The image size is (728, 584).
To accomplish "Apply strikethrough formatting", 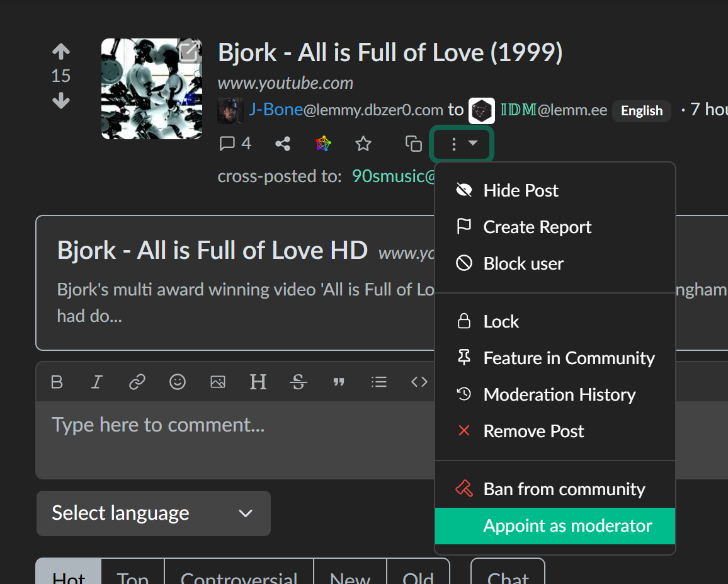I will pos(298,382).
